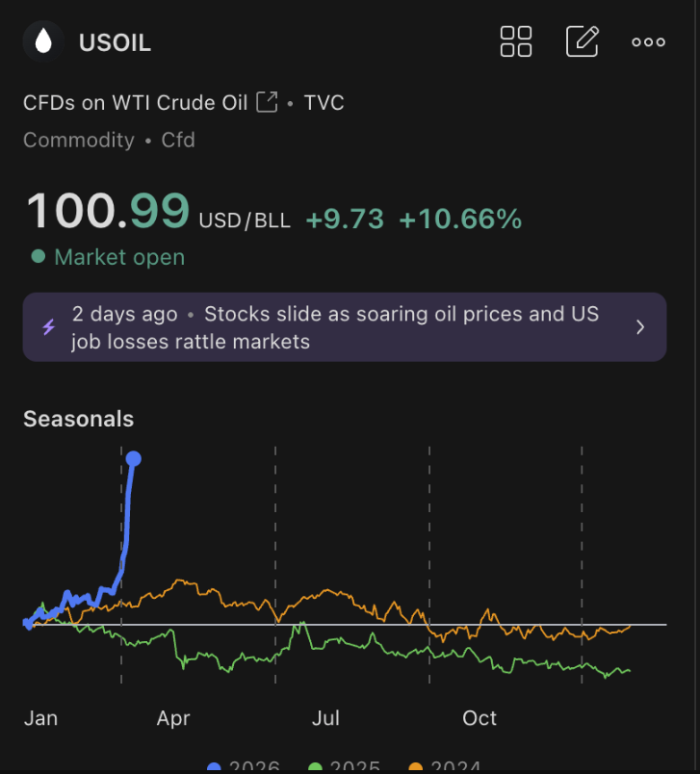
Task: Select the Commodity category tag
Action: 79,140
